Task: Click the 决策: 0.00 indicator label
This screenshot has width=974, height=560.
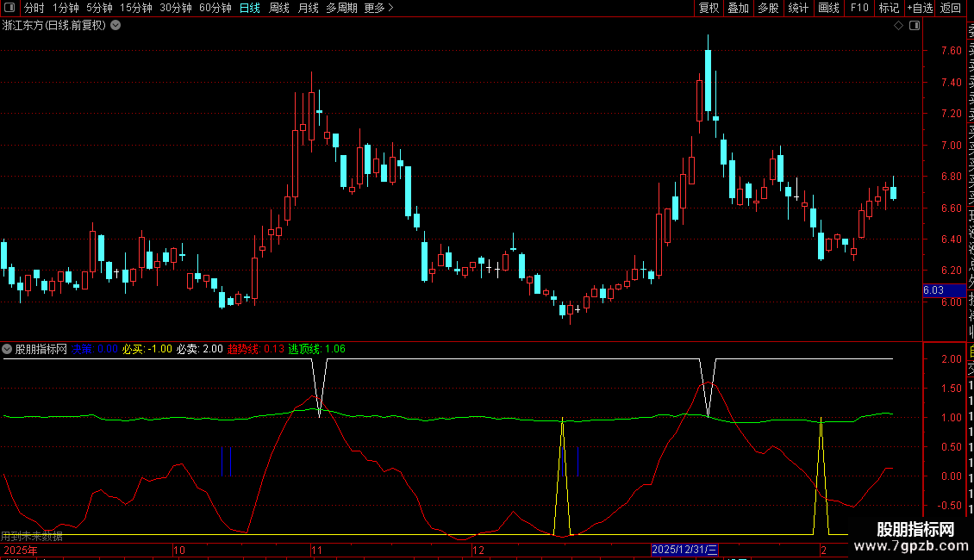Action: click(95, 349)
